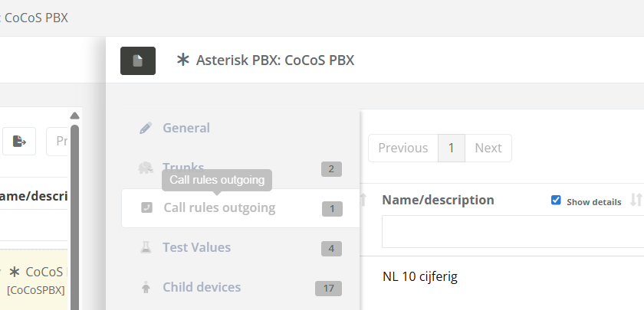The width and height of the screenshot is (644, 310).
Task: Go to the Previous page
Action: [402, 148]
